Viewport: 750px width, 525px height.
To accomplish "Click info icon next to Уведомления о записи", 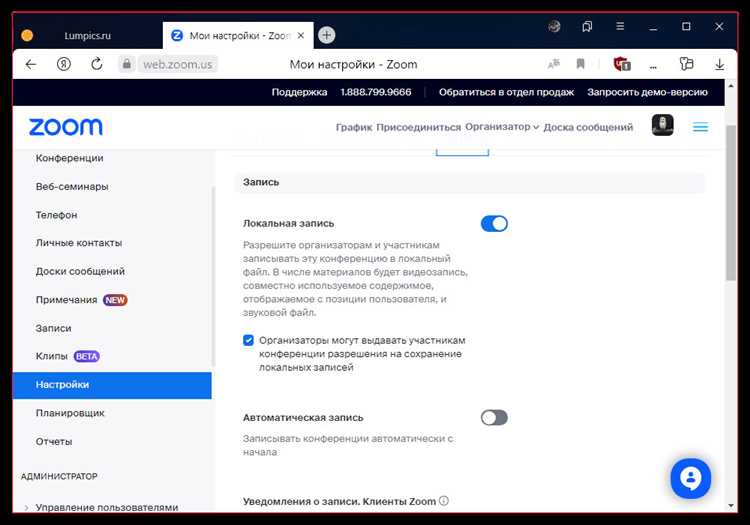I will tap(444, 501).
